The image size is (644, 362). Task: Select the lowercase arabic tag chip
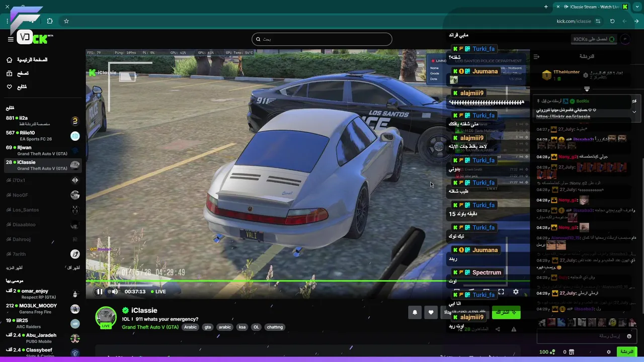pos(225,327)
